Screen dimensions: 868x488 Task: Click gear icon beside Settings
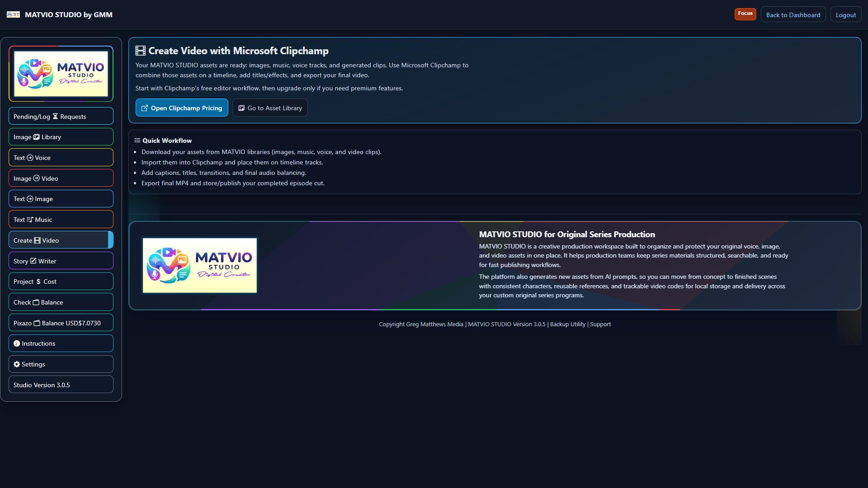click(x=17, y=364)
